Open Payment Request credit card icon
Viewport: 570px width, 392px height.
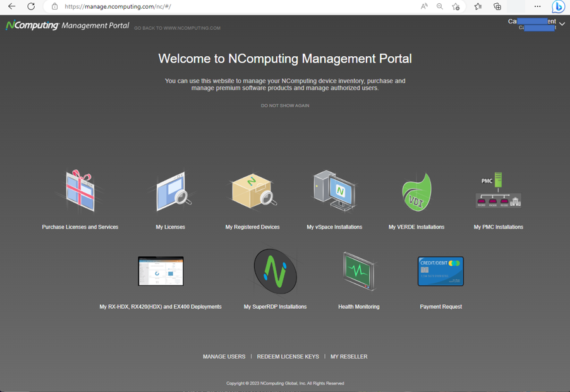click(440, 271)
